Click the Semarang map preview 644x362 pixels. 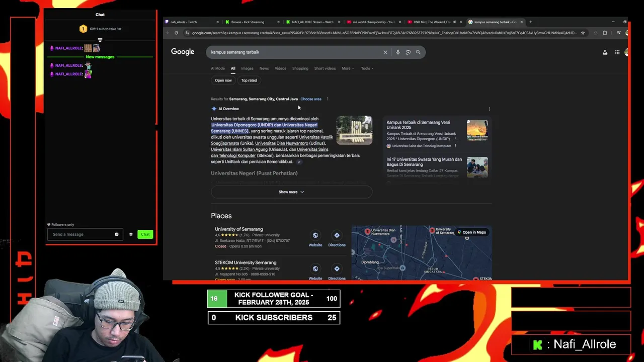pyautogui.click(x=422, y=253)
